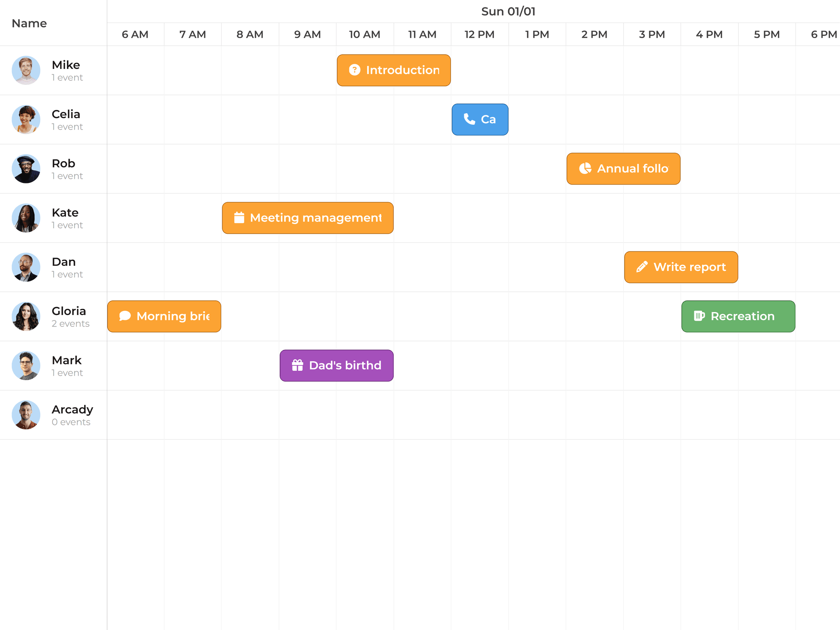
Task: Click the 12 PM time header
Action: [479, 34]
